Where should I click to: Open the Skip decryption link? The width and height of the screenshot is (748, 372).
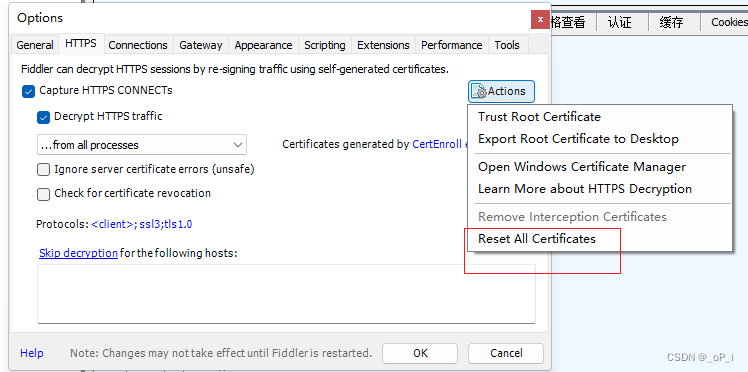[x=78, y=253]
